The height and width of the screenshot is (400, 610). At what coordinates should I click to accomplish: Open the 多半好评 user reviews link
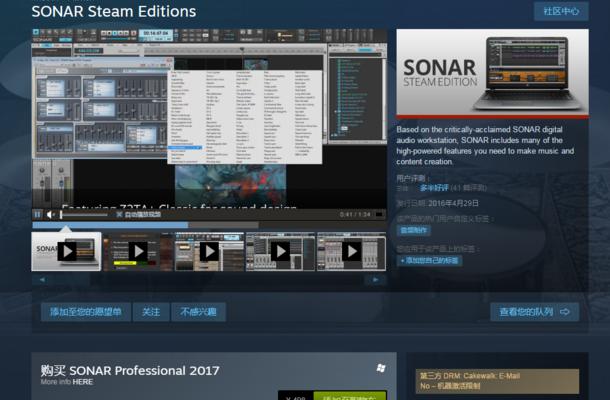coord(435,188)
